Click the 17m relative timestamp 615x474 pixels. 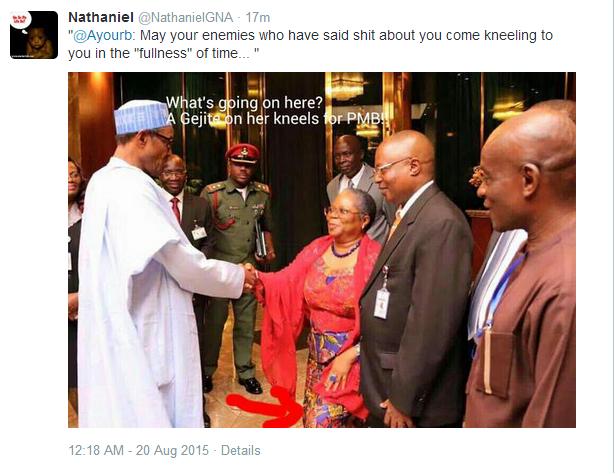[258, 17]
